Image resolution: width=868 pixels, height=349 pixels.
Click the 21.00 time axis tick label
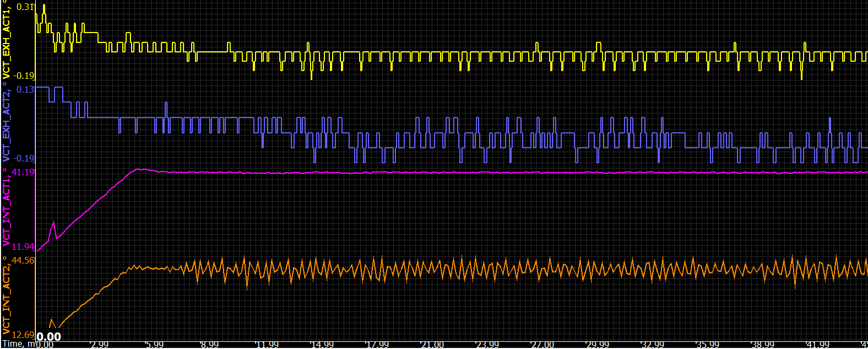click(432, 345)
